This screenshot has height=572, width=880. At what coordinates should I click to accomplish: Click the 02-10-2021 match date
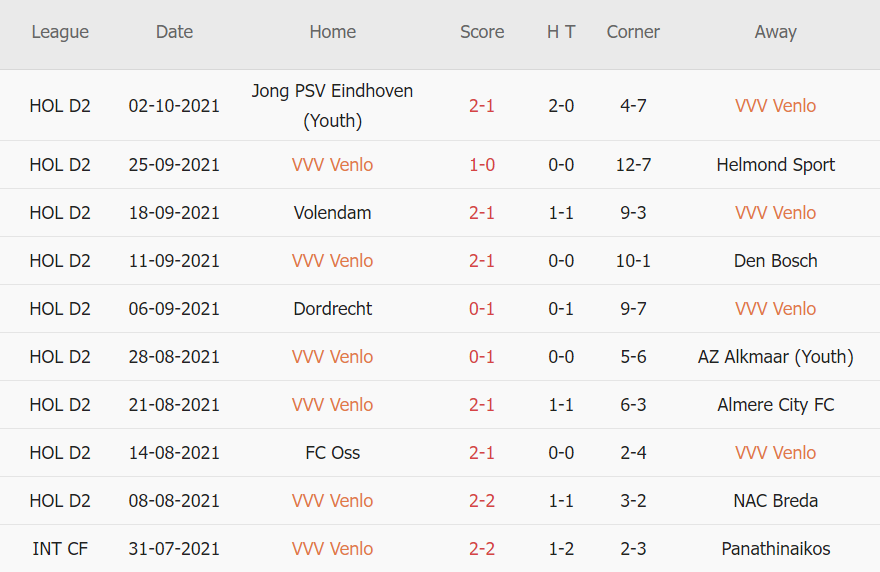tap(174, 105)
